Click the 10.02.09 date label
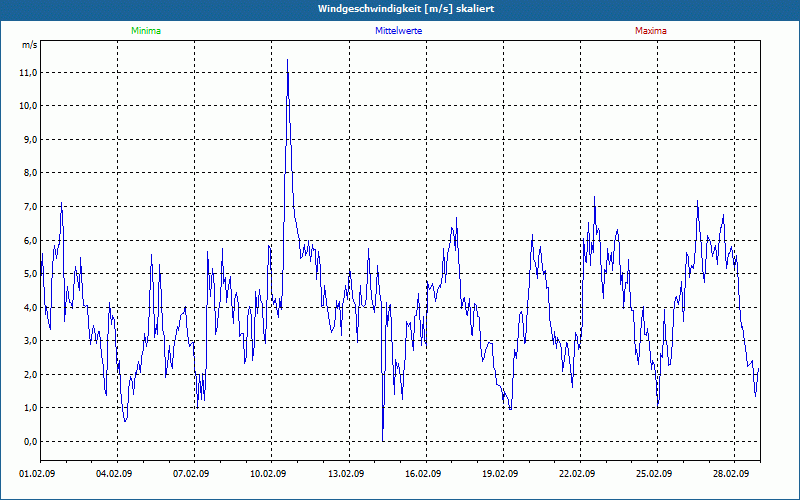Image resolution: width=800 pixels, height=500 pixels. tap(268, 473)
